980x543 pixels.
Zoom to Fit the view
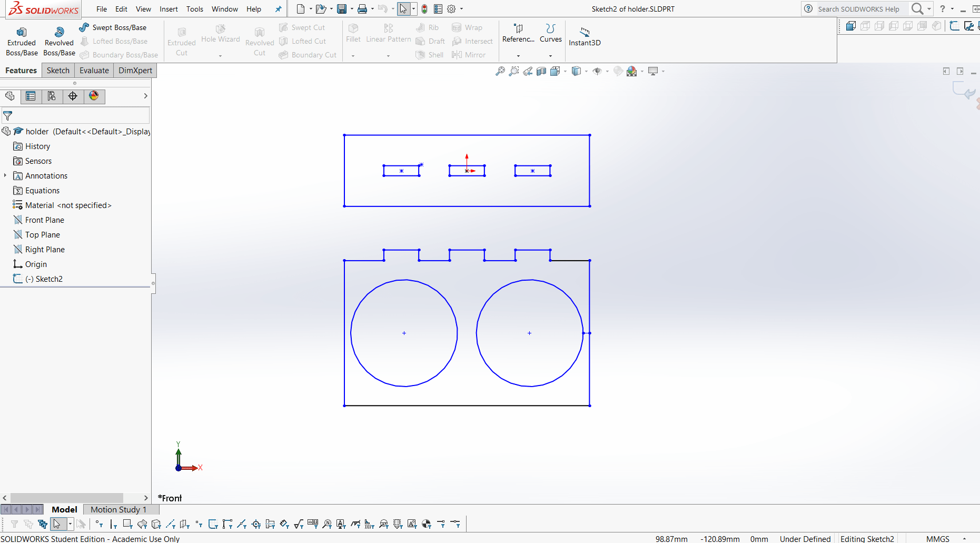pyautogui.click(x=500, y=71)
